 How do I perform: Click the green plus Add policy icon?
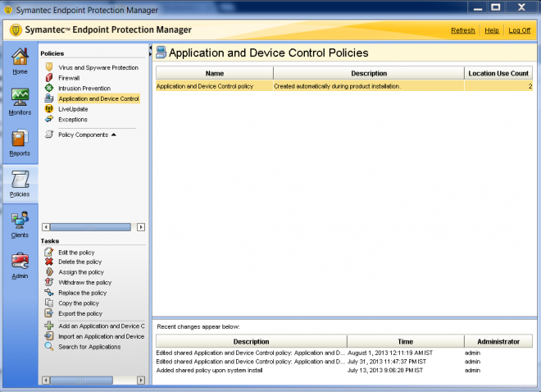tap(49, 326)
